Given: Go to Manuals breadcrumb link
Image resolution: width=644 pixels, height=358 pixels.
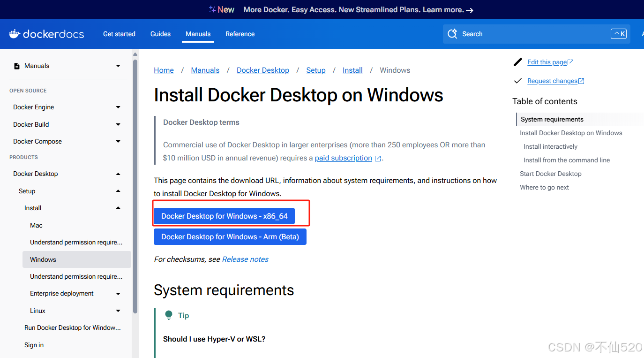Looking at the screenshot, I should click(x=205, y=70).
